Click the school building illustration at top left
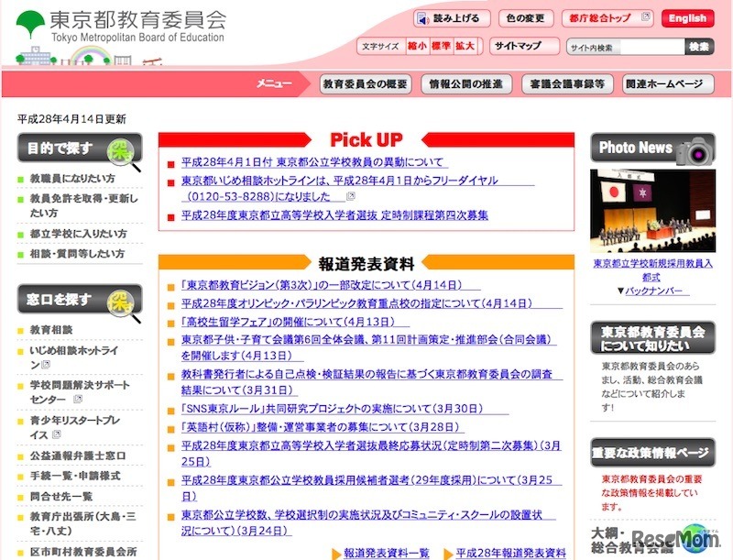The image size is (733, 560). 37,55
